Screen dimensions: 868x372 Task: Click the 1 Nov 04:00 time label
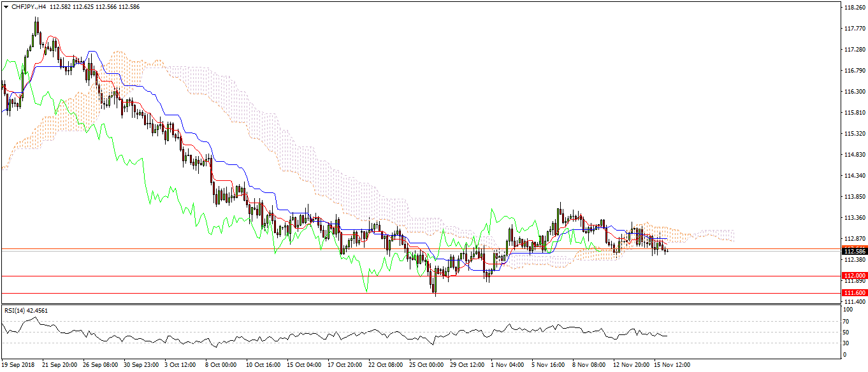(507, 365)
